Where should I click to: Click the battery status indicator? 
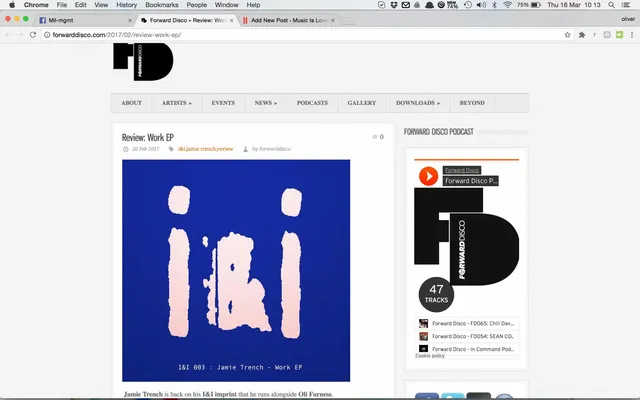tap(529, 5)
